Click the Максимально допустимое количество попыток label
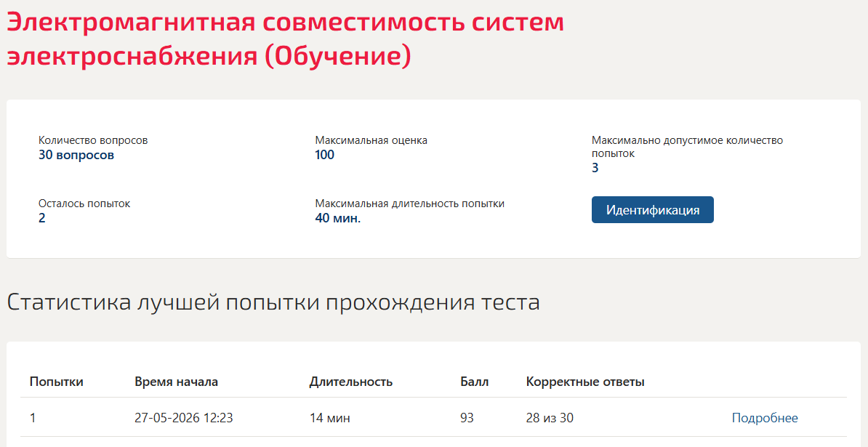 click(687, 147)
